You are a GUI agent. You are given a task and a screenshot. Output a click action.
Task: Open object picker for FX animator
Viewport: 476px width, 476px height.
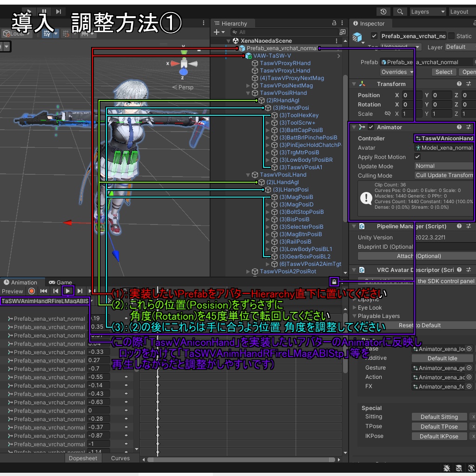click(x=469, y=386)
